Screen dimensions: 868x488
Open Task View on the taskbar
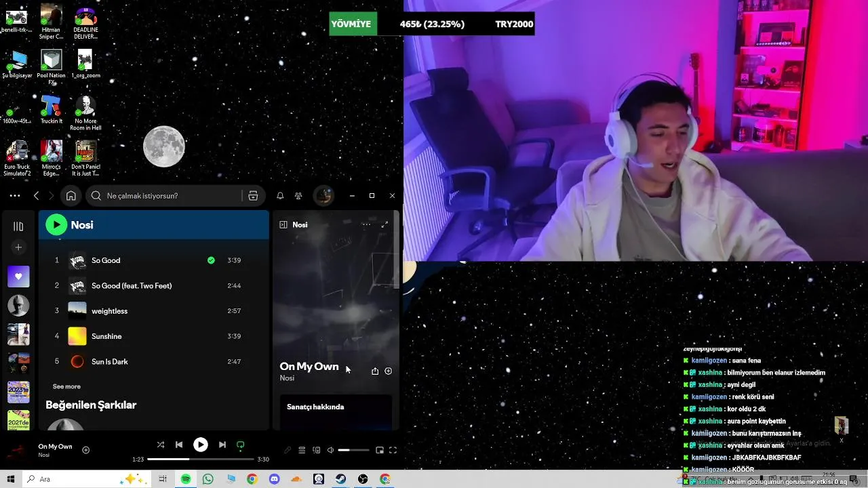[163, 479]
